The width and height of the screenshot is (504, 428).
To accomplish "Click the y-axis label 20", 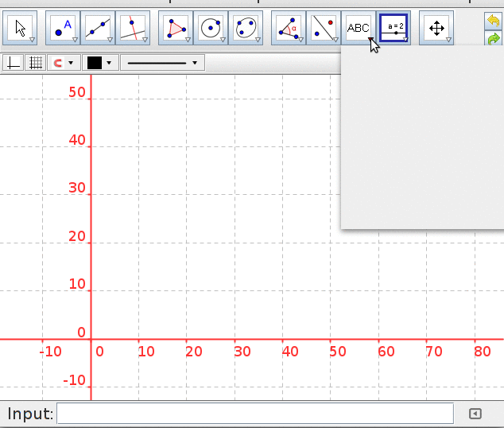I will [x=77, y=236].
